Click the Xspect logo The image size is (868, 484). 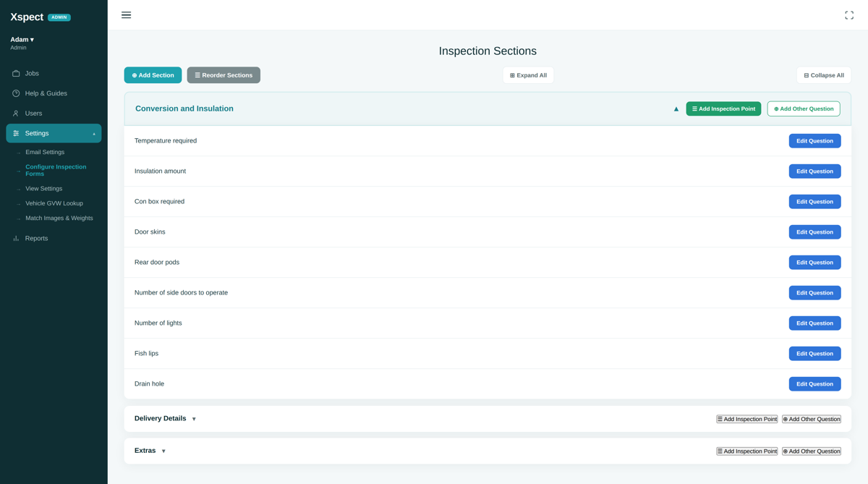pyautogui.click(x=27, y=17)
